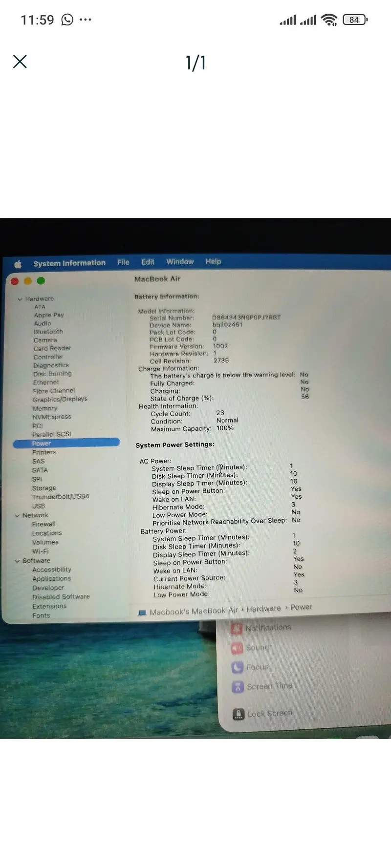Viewport: 391px width, 868px height.
Task: Select Disc Burning in the sidebar
Action: [52, 374]
